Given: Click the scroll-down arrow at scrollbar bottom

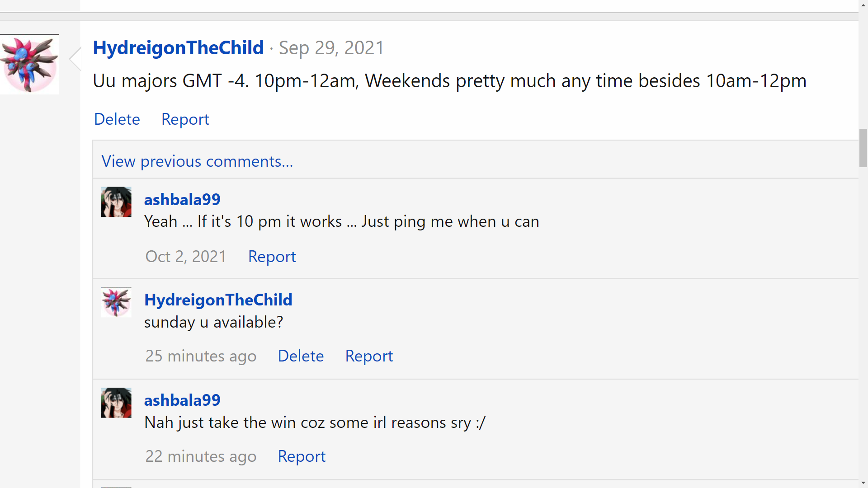Looking at the screenshot, I should pyautogui.click(x=863, y=483).
